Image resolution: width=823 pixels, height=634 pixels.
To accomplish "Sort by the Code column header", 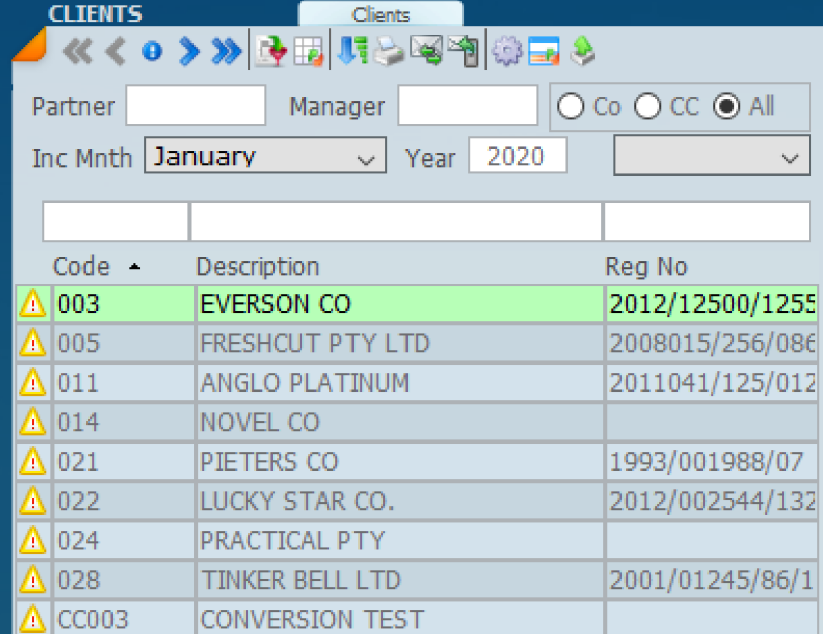I will point(81,267).
